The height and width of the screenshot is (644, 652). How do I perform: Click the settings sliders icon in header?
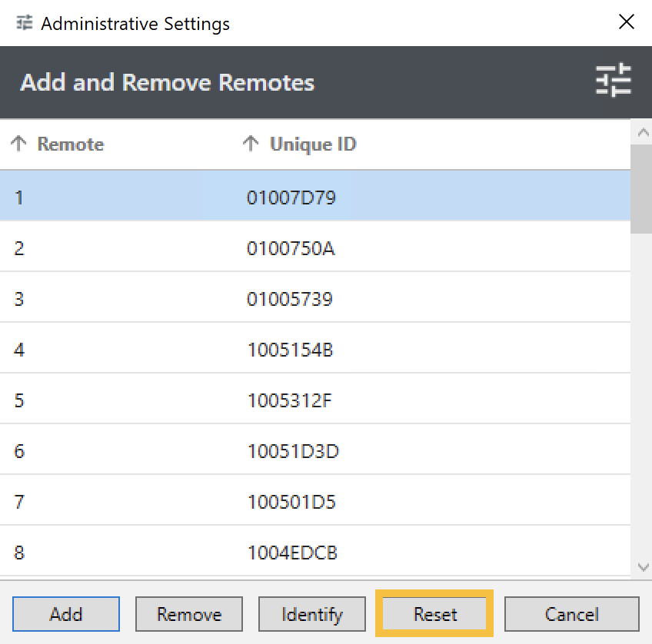tap(613, 81)
